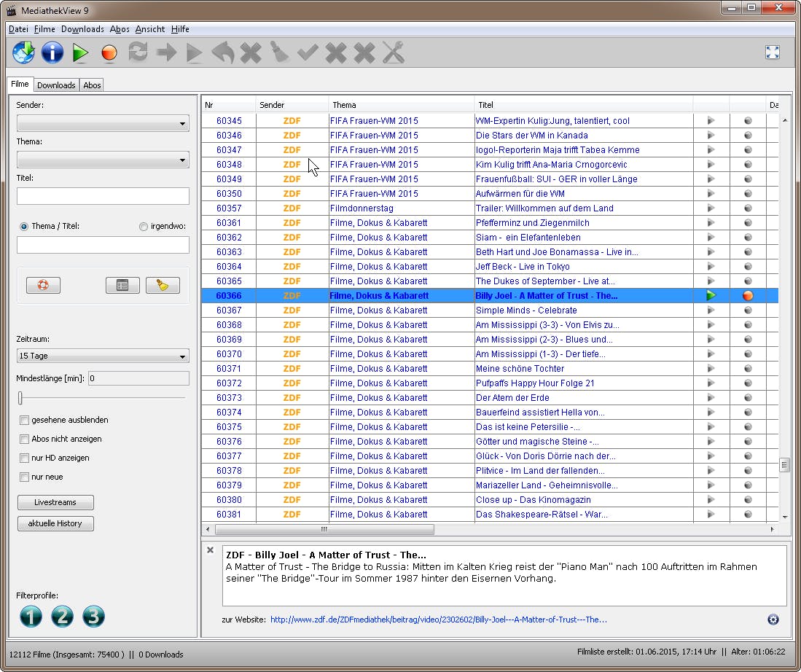Select Thema / Titel radio button

click(x=24, y=227)
